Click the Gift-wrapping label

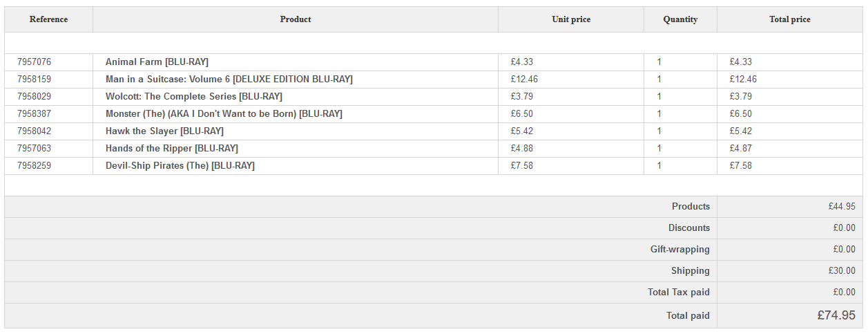click(x=679, y=250)
